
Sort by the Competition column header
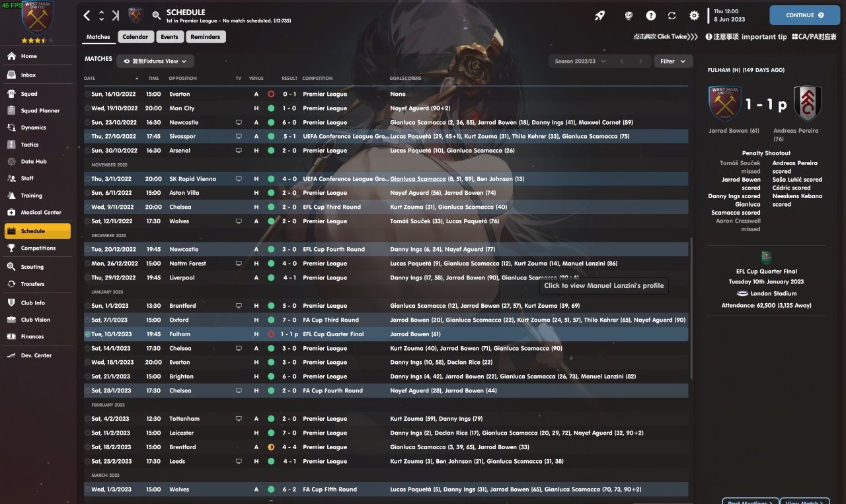pos(318,79)
